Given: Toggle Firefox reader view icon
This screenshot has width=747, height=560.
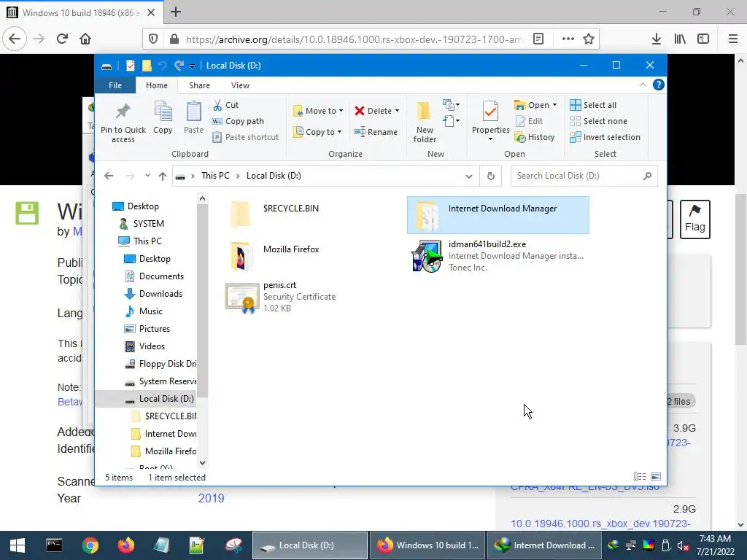Looking at the screenshot, I should point(538,39).
